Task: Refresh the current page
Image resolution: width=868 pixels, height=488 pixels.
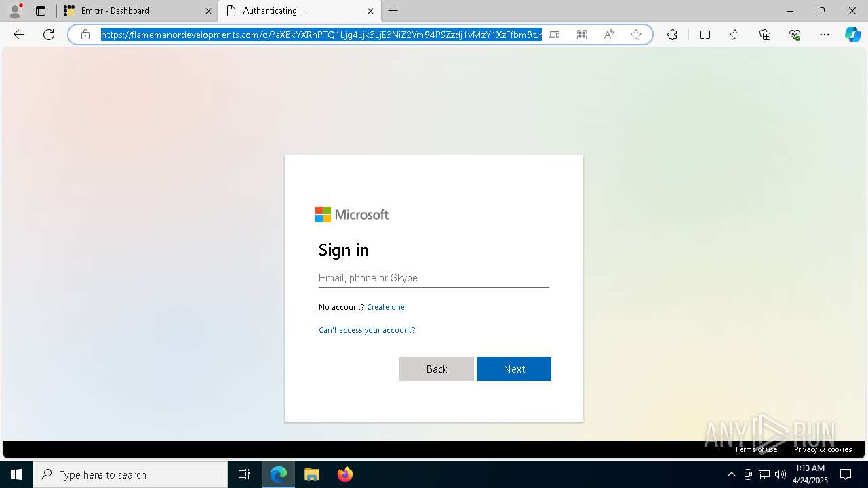Action: [49, 35]
